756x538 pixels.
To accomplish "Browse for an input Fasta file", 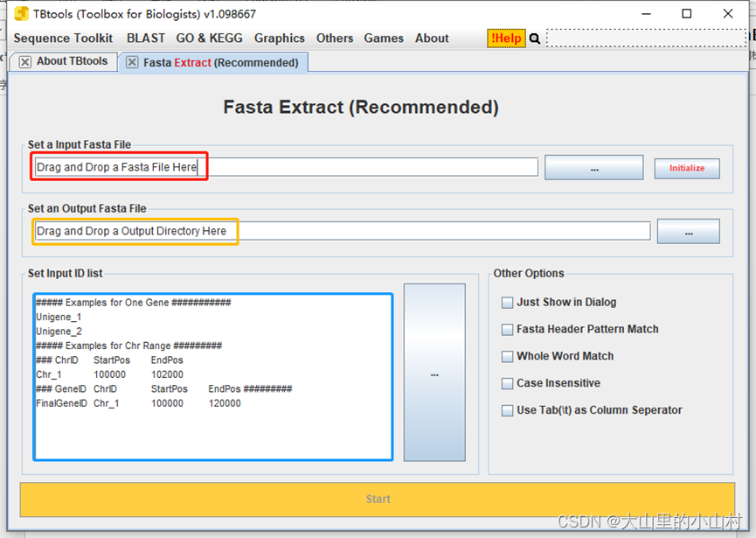I will [594, 168].
